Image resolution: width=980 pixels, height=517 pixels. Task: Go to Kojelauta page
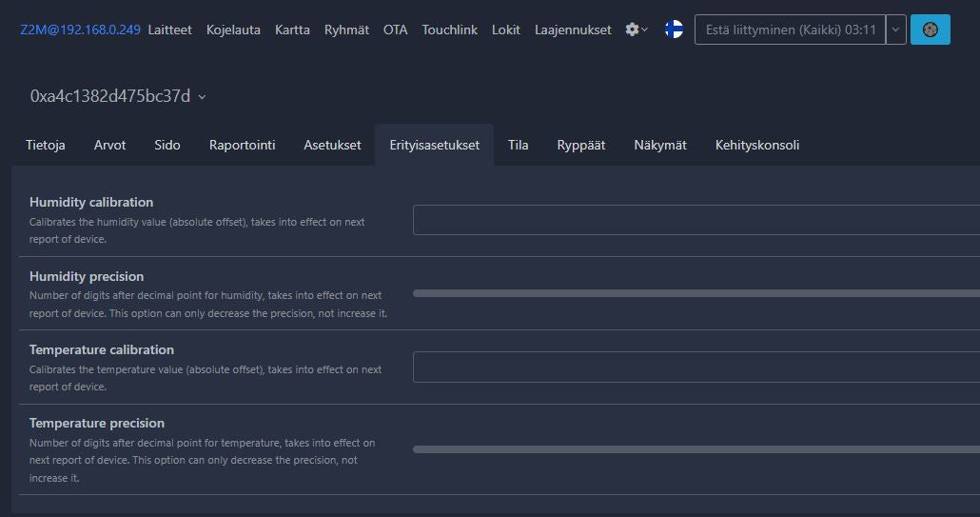point(233,30)
